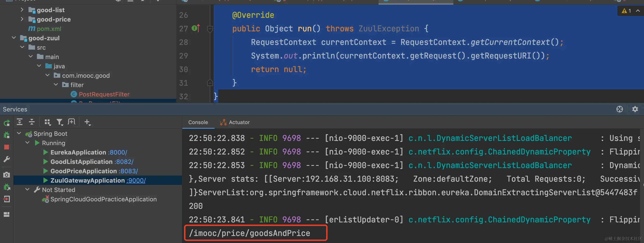Collapse the Running group in Services
Image resolution: width=644 pixels, height=243 pixels.
point(28,143)
